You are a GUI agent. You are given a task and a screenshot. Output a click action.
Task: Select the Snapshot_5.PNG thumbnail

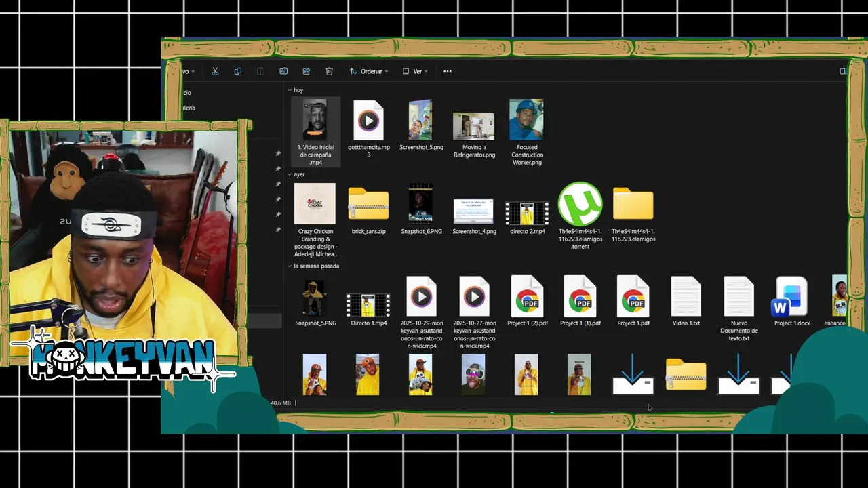click(315, 302)
